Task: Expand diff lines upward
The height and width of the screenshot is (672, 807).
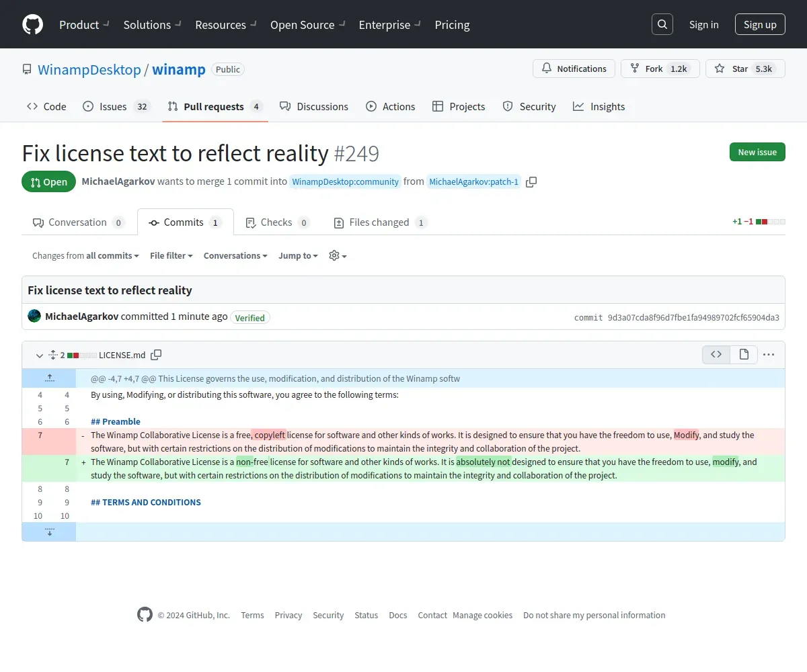Action: coord(49,378)
